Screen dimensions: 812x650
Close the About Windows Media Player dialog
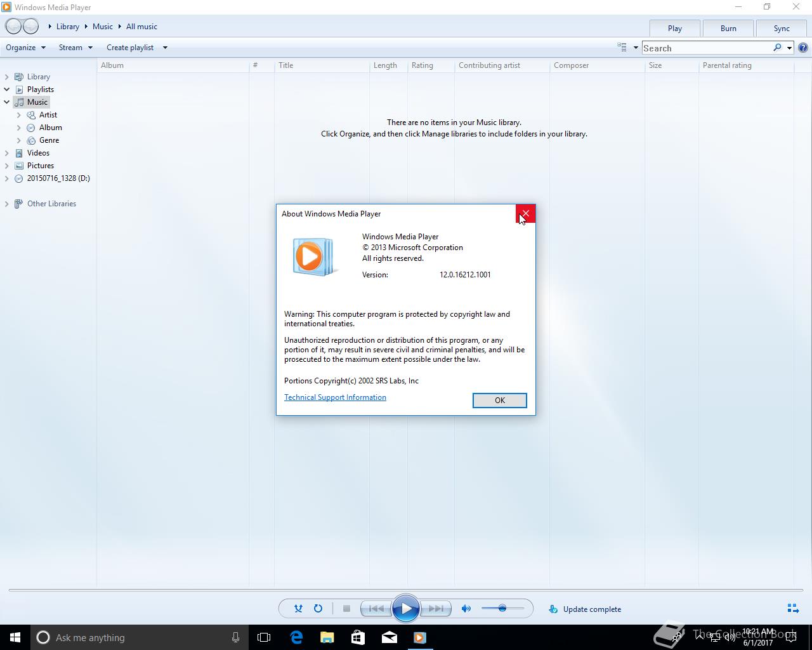point(525,214)
